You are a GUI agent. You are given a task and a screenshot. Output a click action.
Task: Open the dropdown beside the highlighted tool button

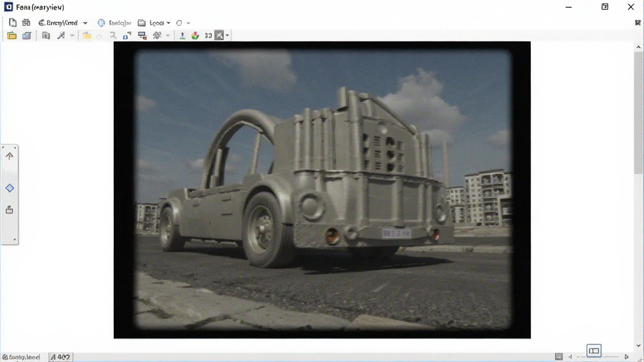[227, 36]
